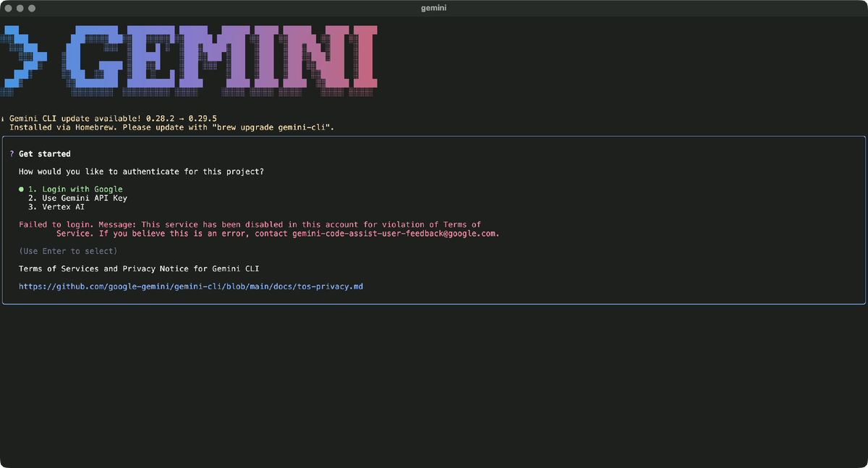Open the tos-privacy.md GitHub link
Viewport: 868px width, 468px height.
(x=191, y=286)
